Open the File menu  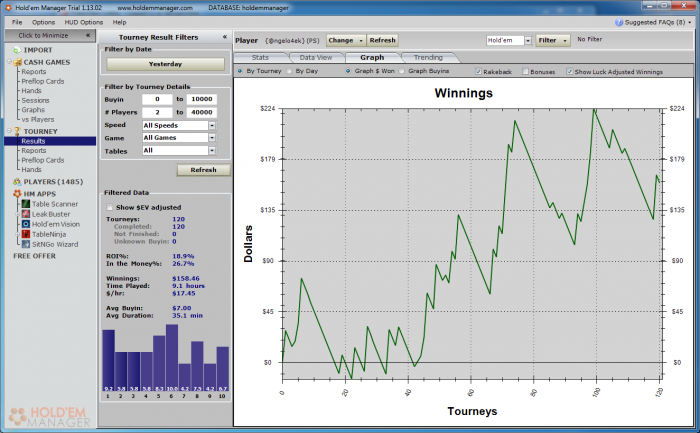17,22
